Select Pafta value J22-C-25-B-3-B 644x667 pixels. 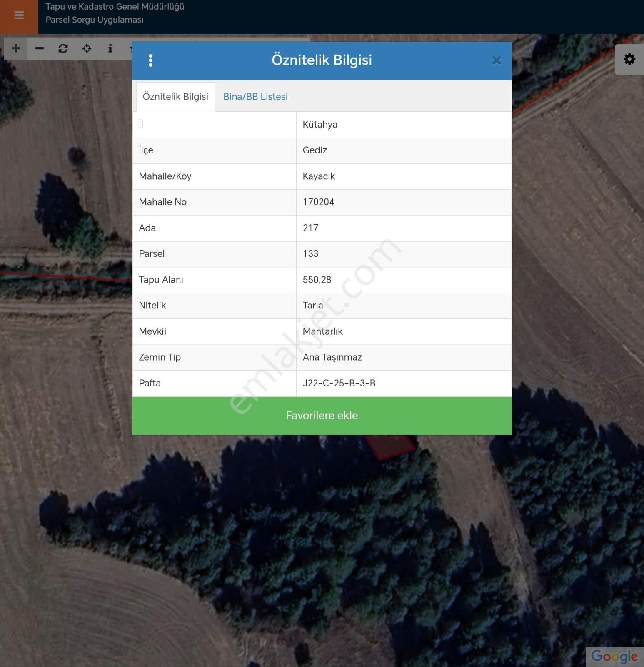point(339,383)
